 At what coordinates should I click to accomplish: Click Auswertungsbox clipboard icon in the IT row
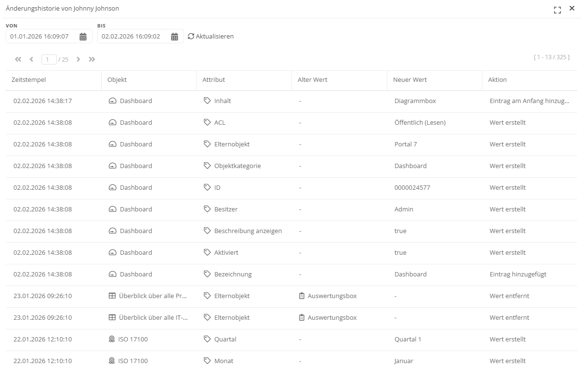click(x=302, y=318)
